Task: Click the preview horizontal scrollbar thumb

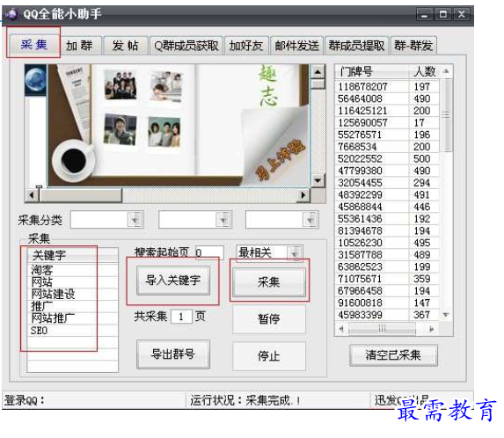Action: point(80,195)
